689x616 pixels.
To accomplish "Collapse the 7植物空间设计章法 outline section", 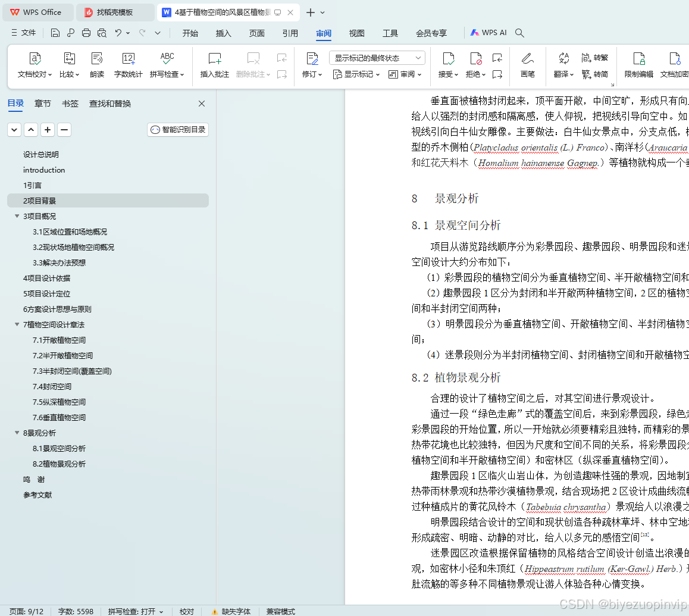I will pos(17,324).
